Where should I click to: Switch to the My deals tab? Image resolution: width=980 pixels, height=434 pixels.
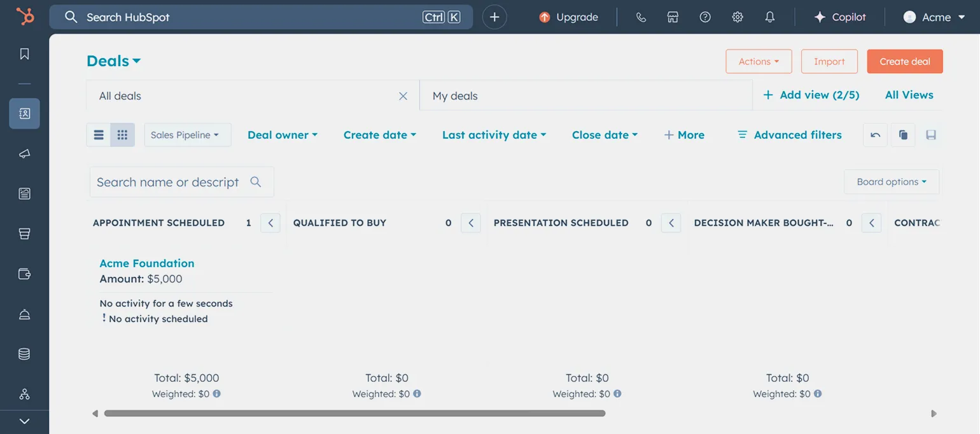coord(455,96)
